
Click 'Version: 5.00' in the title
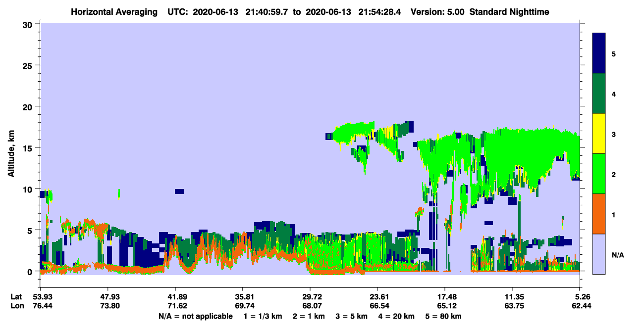pyautogui.click(x=437, y=12)
